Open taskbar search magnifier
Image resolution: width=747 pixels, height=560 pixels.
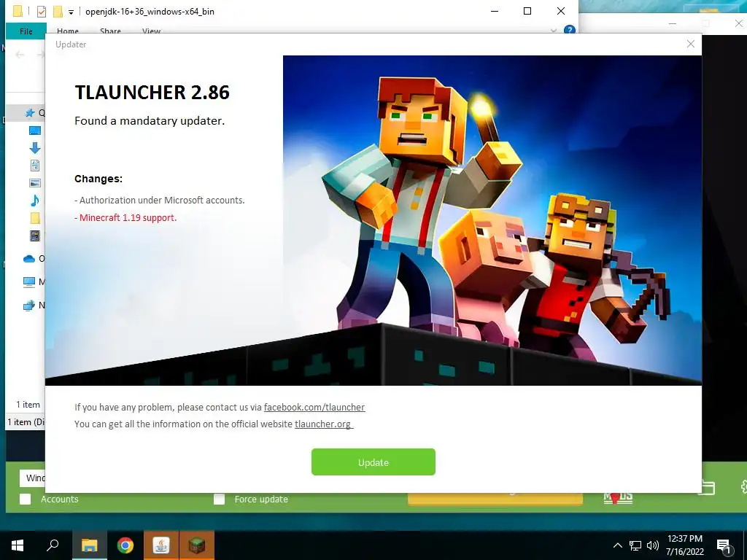tap(53, 545)
